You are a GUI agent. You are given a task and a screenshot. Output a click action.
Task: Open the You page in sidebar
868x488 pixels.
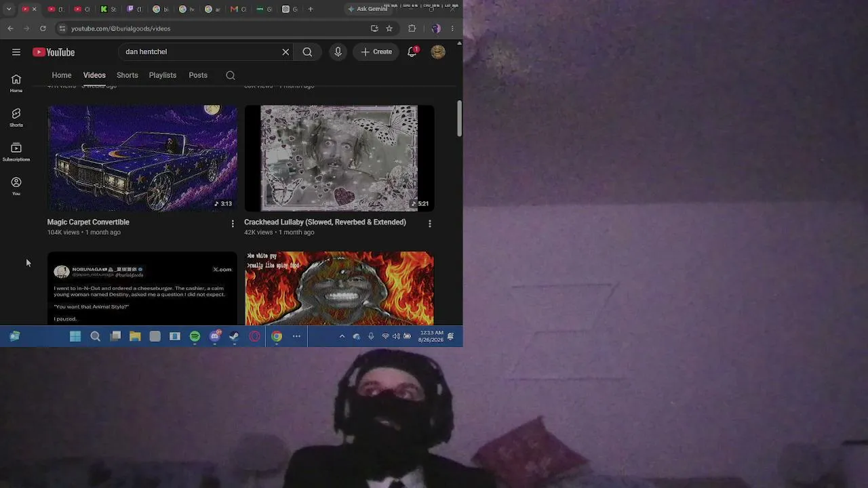click(16, 186)
